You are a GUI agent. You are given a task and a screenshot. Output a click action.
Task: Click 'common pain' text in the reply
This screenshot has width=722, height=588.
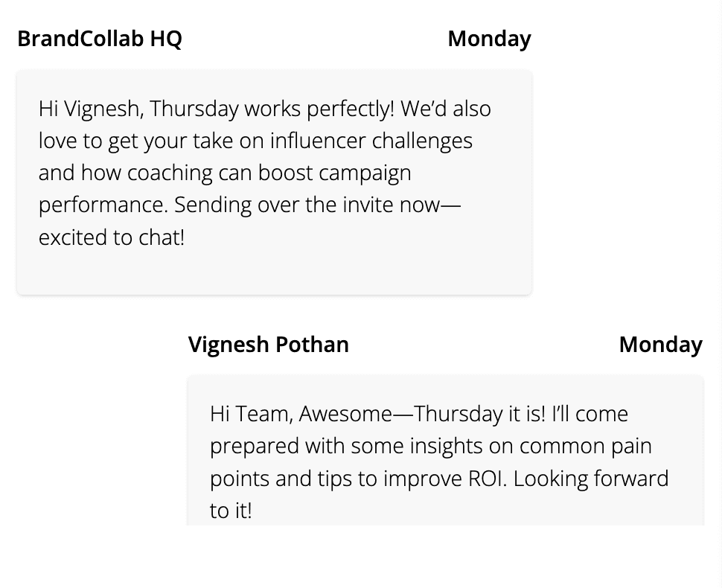click(x=586, y=446)
